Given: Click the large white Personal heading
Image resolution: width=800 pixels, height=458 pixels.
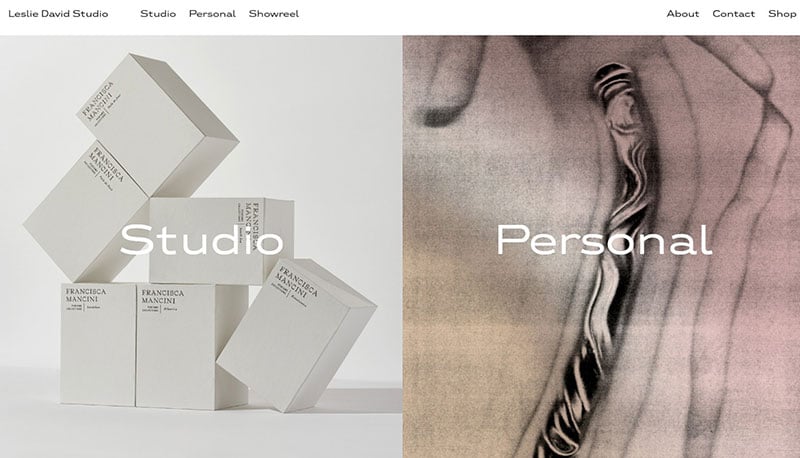Looking at the screenshot, I should tap(604, 240).
